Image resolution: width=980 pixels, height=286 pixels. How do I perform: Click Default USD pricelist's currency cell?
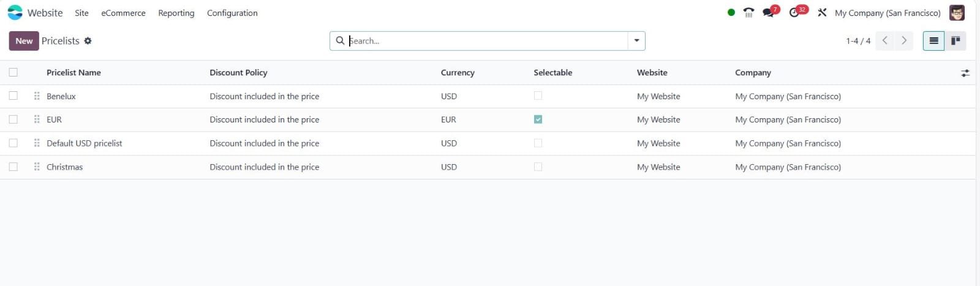coord(449,143)
